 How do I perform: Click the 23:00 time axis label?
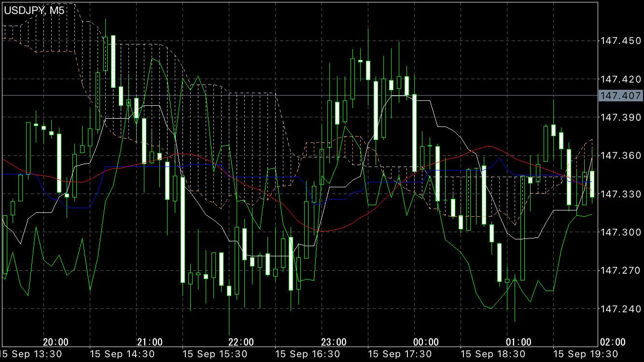[x=334, y=342]
